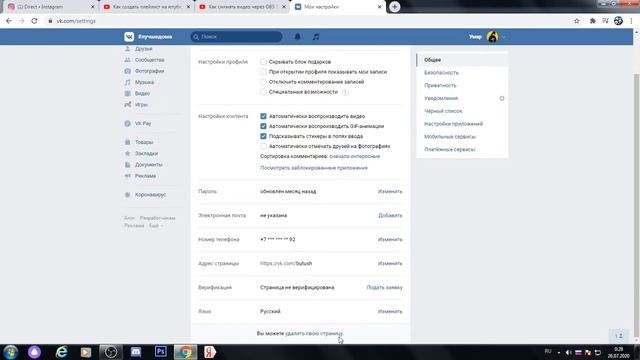Select Общее settings section
This screenshot has height=360, width=640.
click(x=462, y=60)
